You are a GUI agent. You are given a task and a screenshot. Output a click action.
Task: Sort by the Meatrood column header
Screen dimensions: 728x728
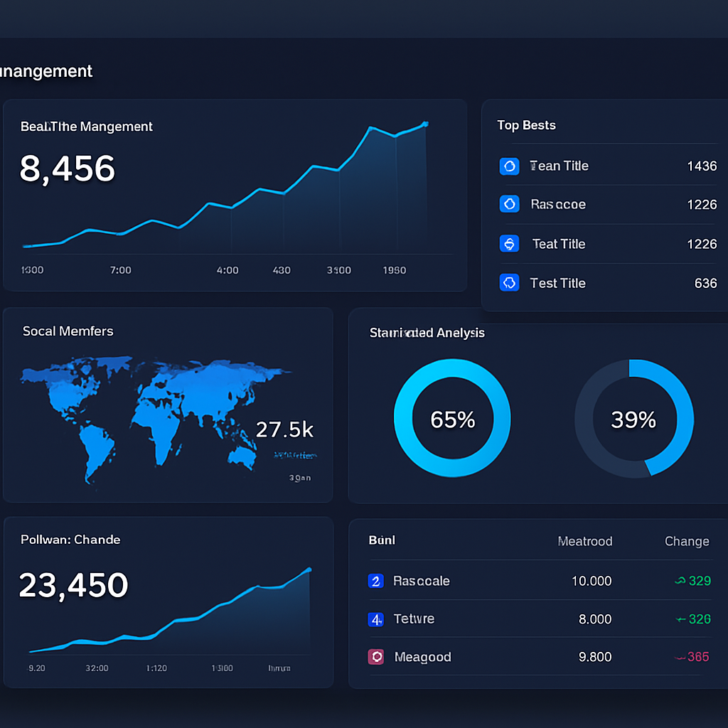tap(585, 541)
